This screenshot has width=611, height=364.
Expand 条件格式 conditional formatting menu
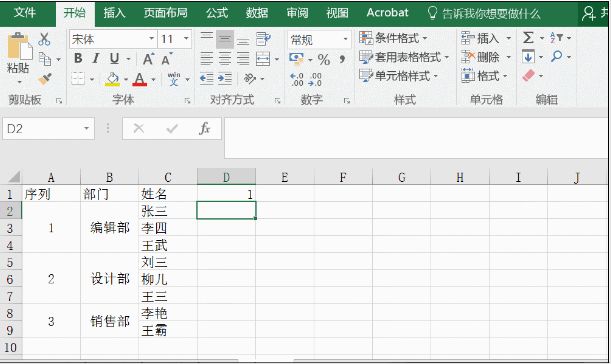pyautogui.click(x=393, y=38)
